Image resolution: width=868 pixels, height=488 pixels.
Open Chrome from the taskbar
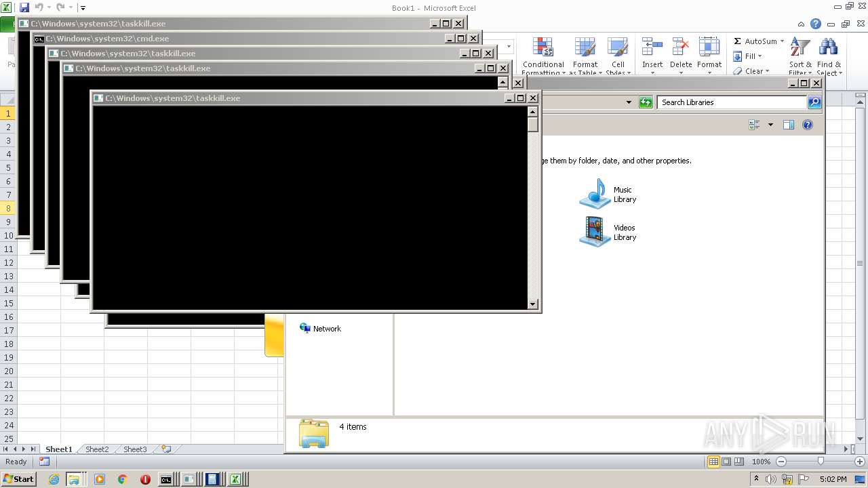point(122,479)
